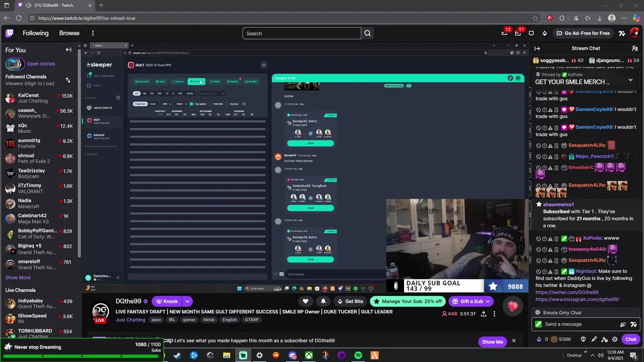Screen dimensions: 644x362
Task: Click the notification bell icon
Action: point(323,301)
